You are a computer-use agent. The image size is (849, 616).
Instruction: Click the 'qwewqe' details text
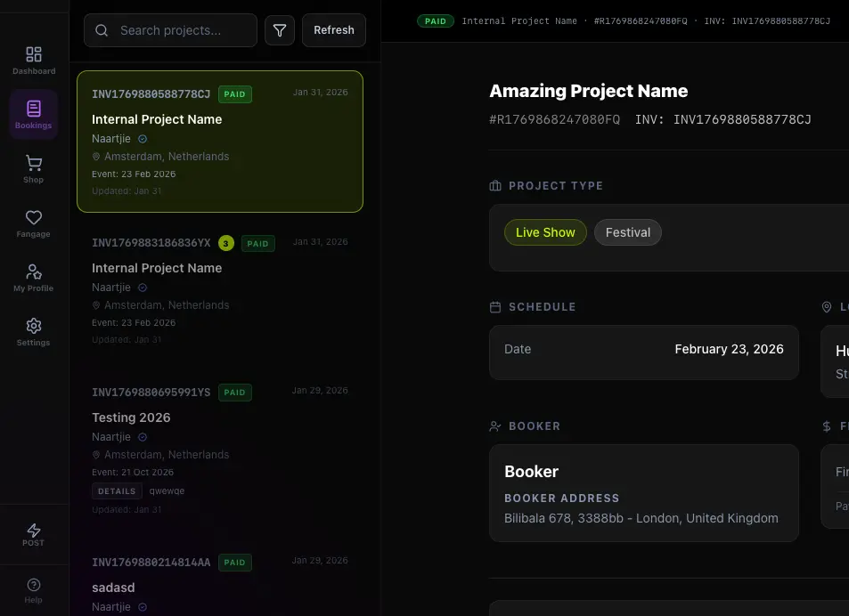click(167, 491)
